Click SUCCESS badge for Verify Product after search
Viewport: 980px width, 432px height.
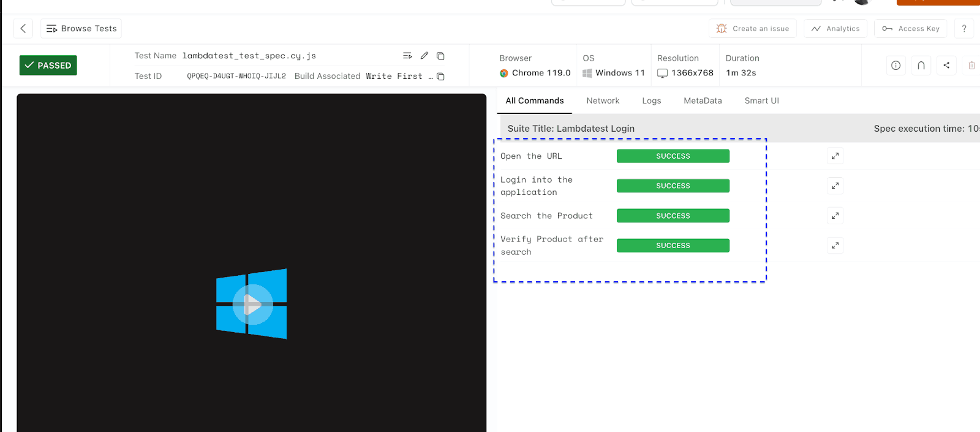click(x=673, y=246)
